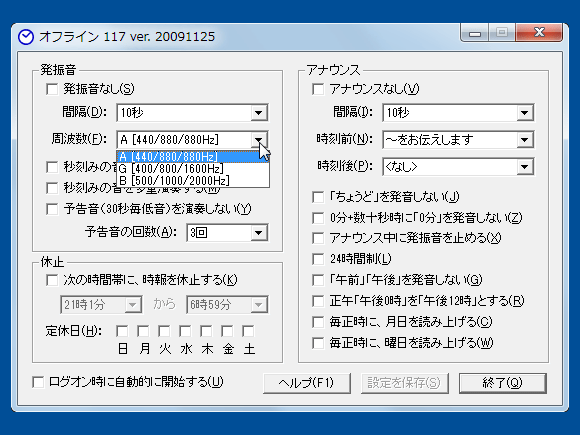Click the 終了(Q) button
This screenshot has height=435, width=580.
point(503,383)
